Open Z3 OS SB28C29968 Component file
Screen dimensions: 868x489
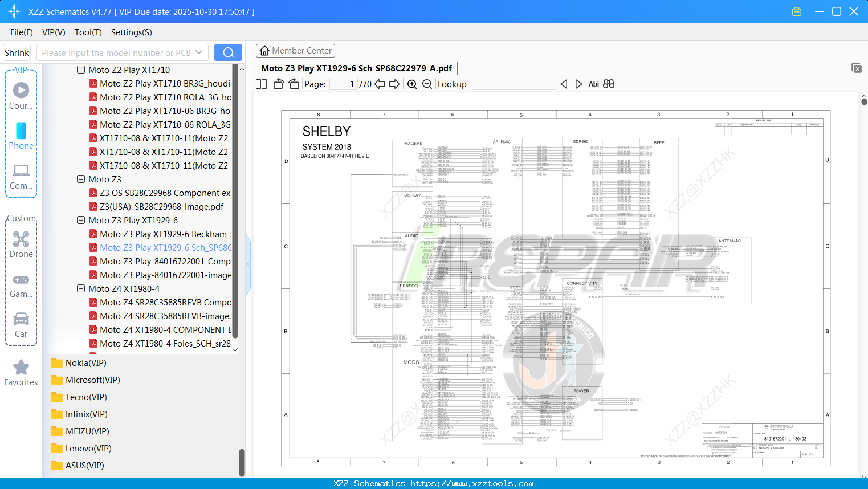click(x=160, y=193)
